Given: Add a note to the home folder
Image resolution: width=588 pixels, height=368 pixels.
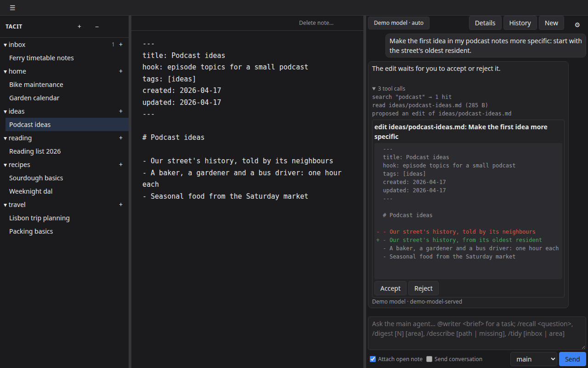Looking at the screenshot, I should [x=121, y=71].
